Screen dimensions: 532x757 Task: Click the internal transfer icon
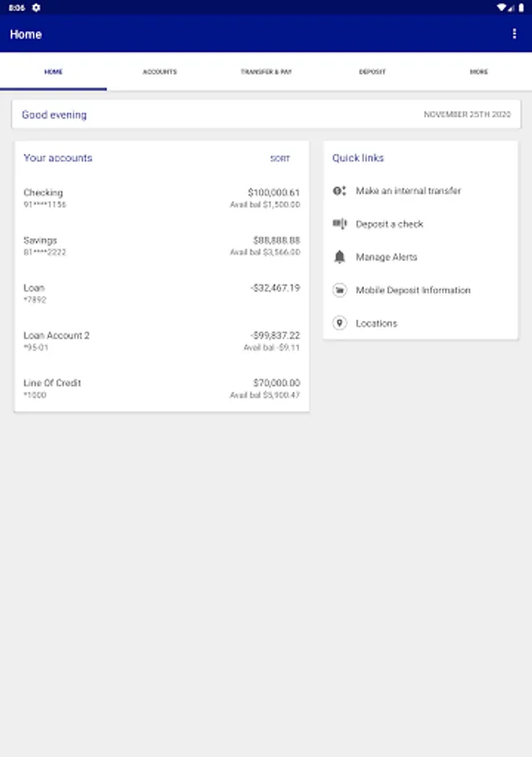tap(340, 191)
